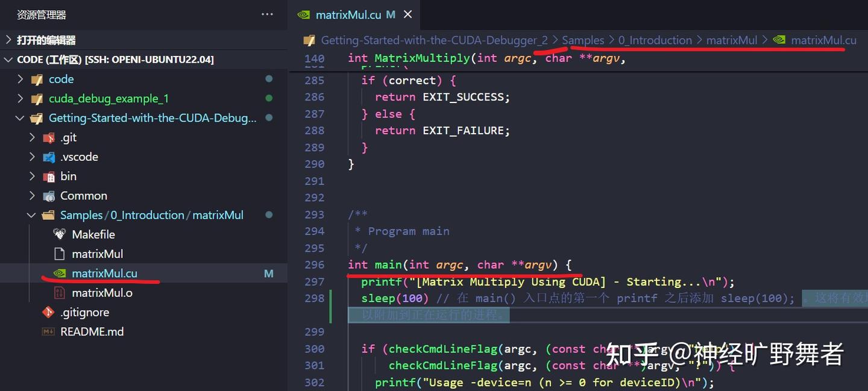The width and height of the screenshot is (868, 391).
Task: Click the change dot beside the code folder
Action: [269, 79]
